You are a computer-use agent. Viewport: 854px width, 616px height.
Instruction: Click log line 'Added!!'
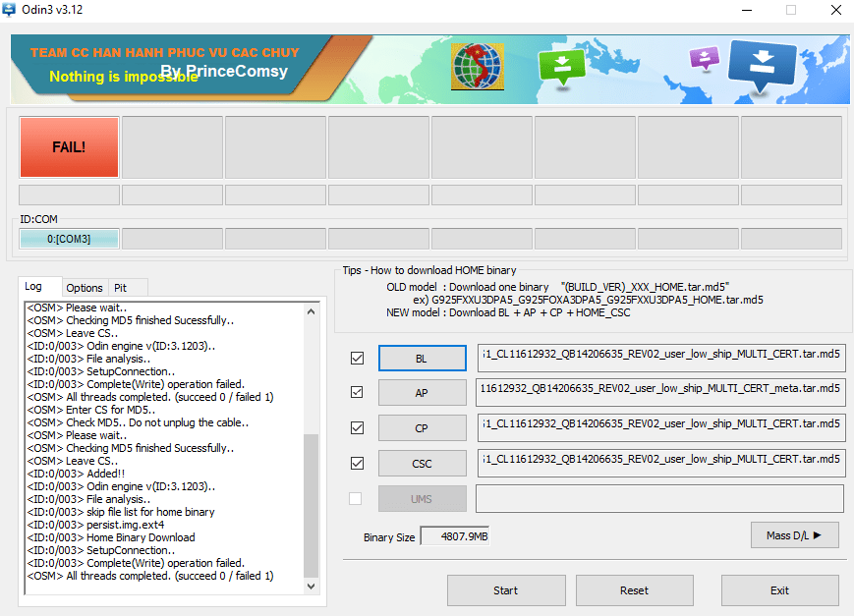coord(77,474)
